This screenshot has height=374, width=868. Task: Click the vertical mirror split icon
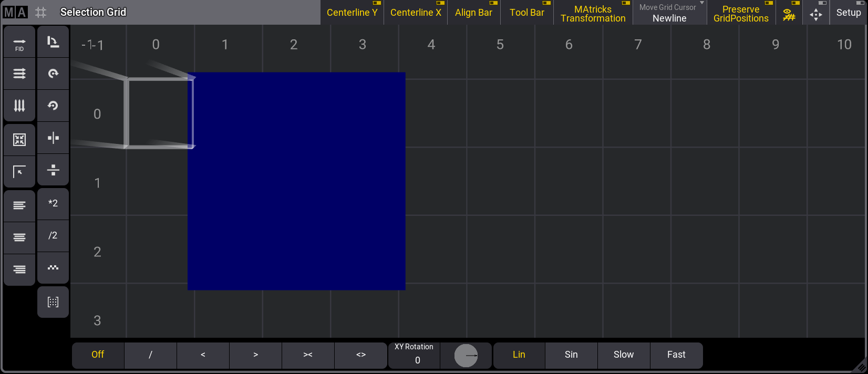coord(53,138)
